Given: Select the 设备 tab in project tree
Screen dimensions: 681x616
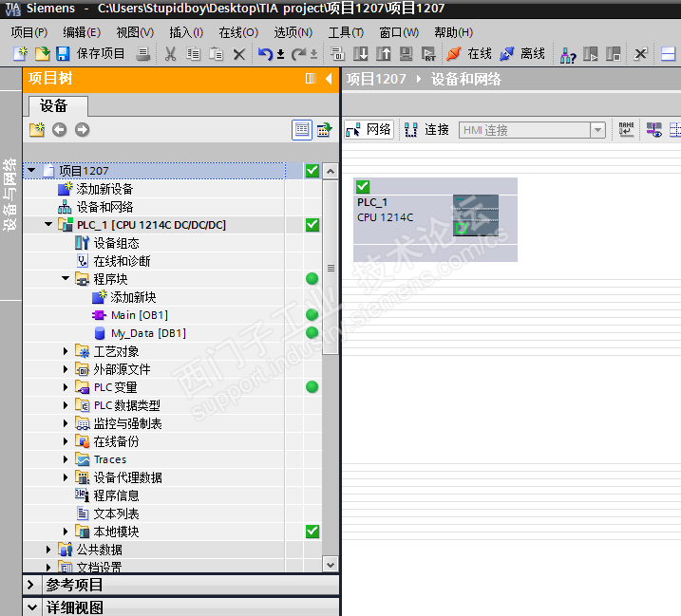Looking at the screenshot, I should point(58,106).
